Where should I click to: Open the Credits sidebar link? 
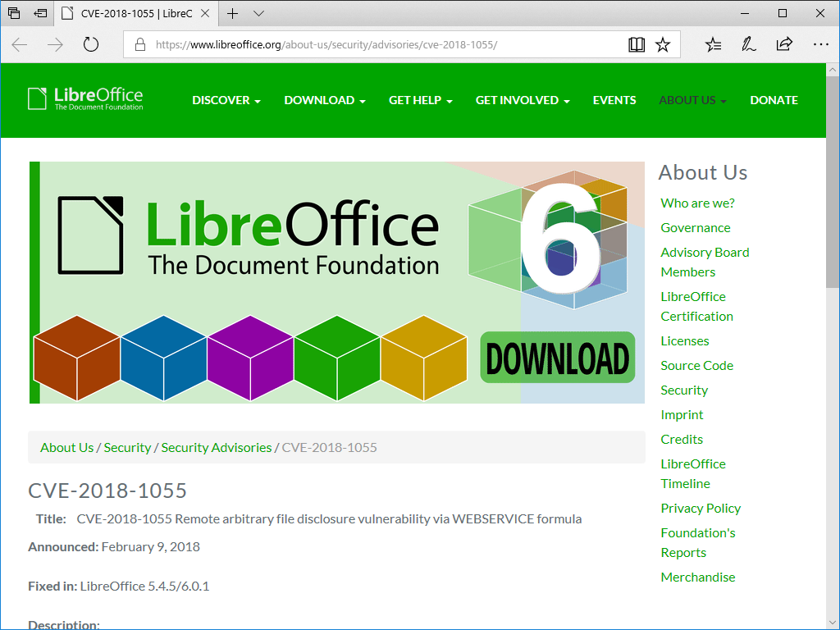click(x=682, y=440)
